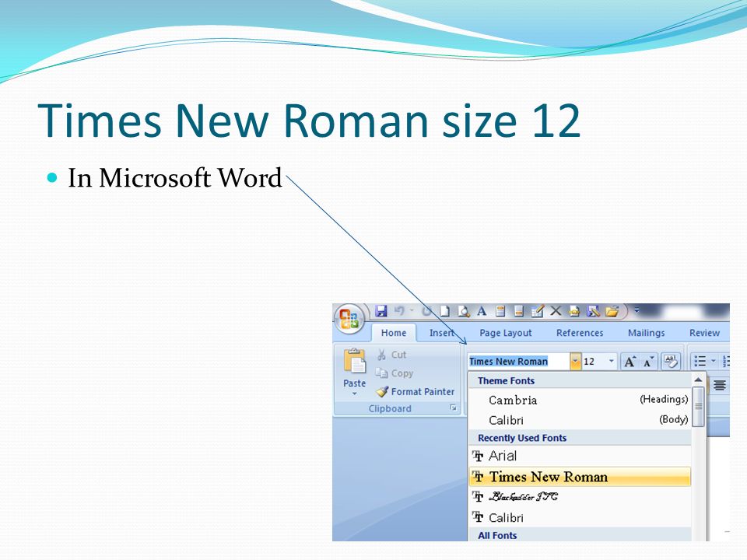Click the New blank document icon
The image size is (747, 560).
(x=444, y=311)
